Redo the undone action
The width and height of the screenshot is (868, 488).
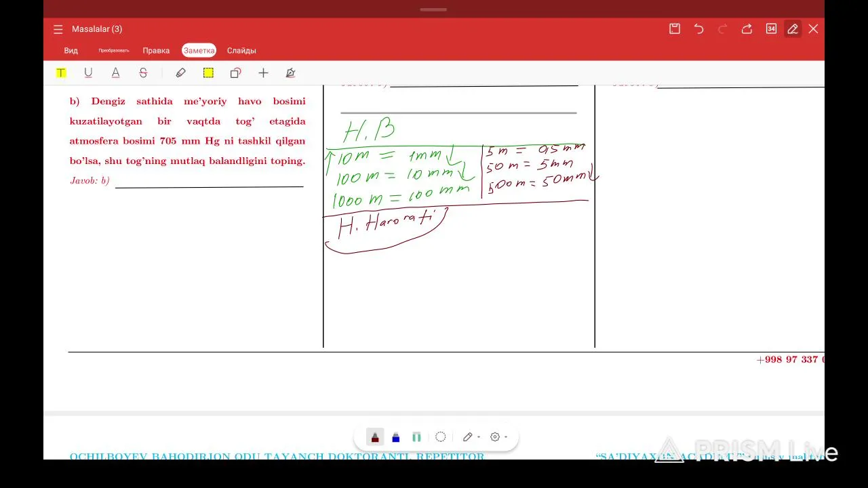pyautogui.click(x=723, y=28)
